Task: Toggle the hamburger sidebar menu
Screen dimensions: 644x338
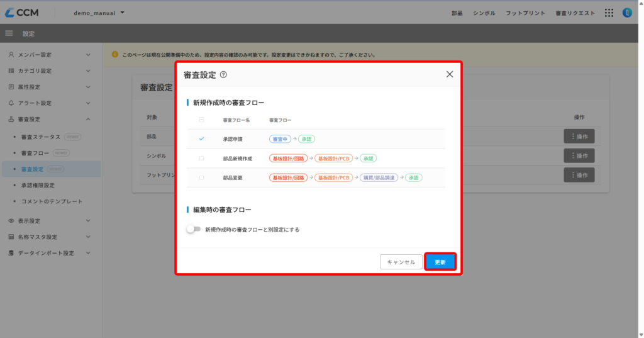Action: click(x=9, y=33)
